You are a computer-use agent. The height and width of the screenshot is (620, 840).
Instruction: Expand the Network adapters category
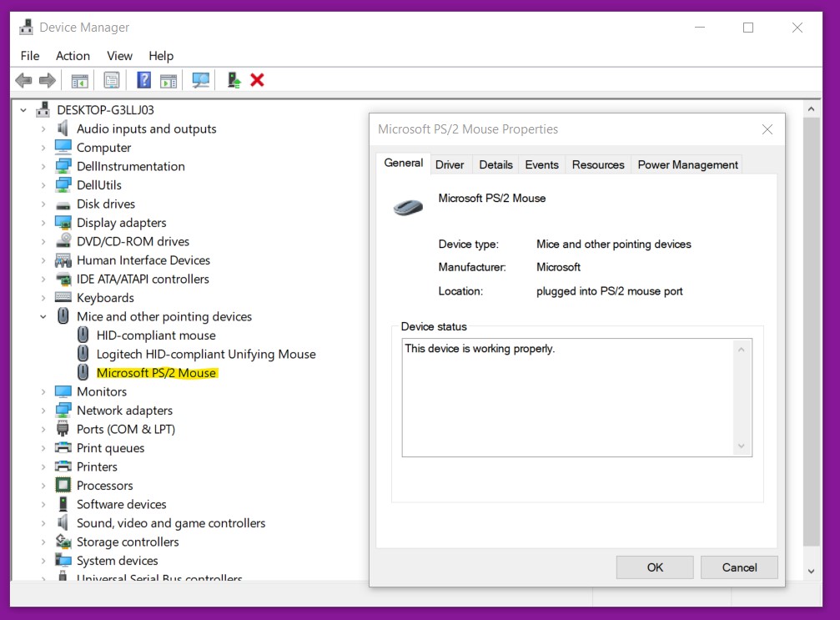click(x=43, y=411)
